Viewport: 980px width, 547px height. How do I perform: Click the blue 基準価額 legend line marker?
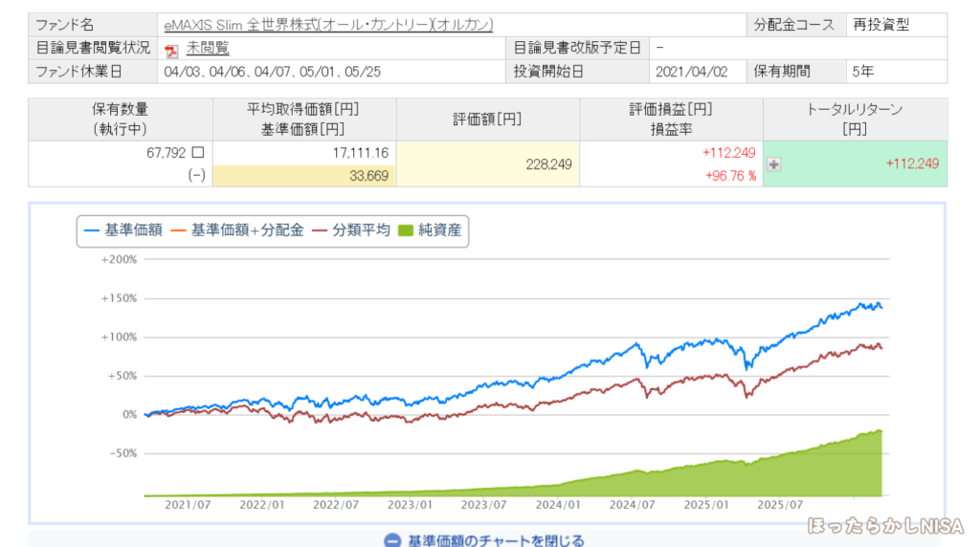[92, 230]
